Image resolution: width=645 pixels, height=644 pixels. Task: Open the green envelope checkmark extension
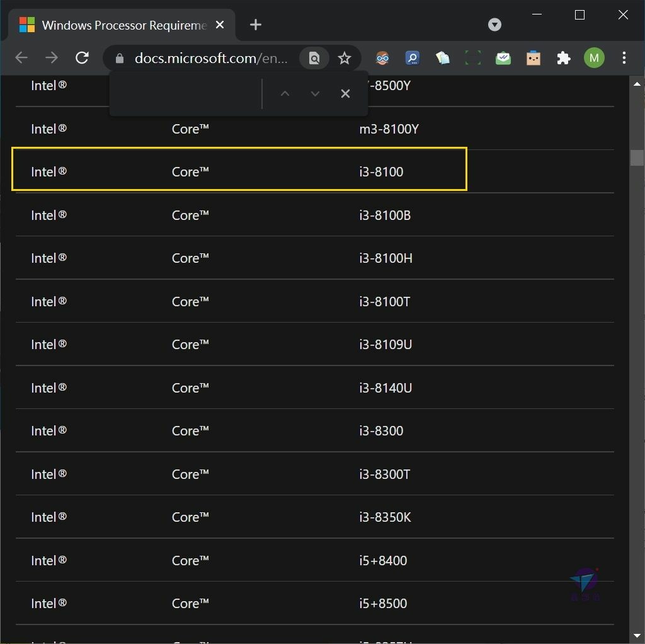tap(503, 58)
